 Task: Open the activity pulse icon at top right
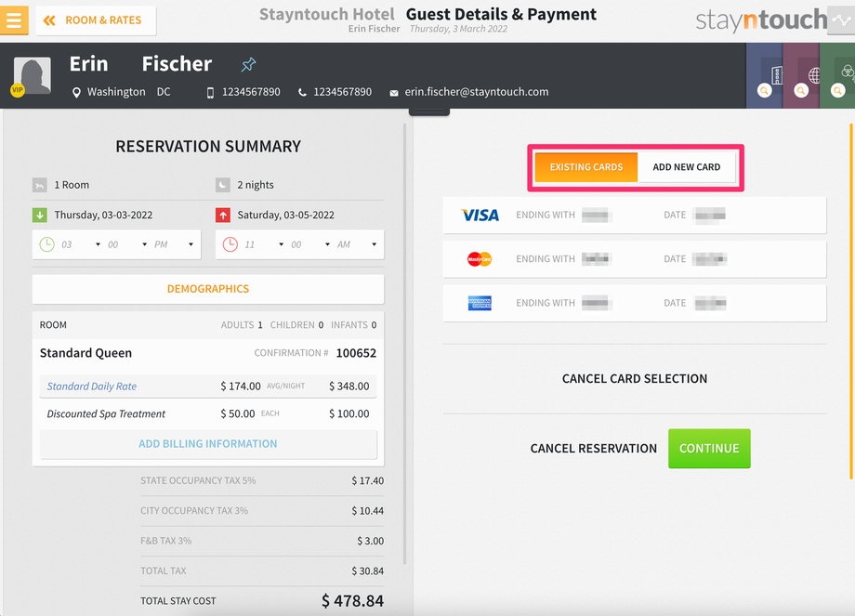tap(841, 20)
